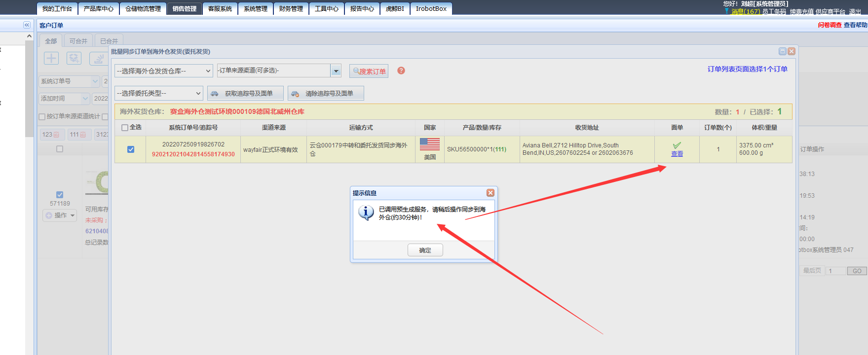
Task: Click the 确定 button in the dialog
Action: (x=425, y=250)
